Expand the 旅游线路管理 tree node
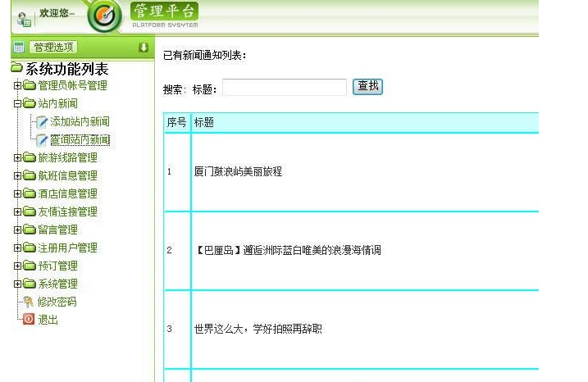Viewport: 588px width, 382px height. coord(17,158)
